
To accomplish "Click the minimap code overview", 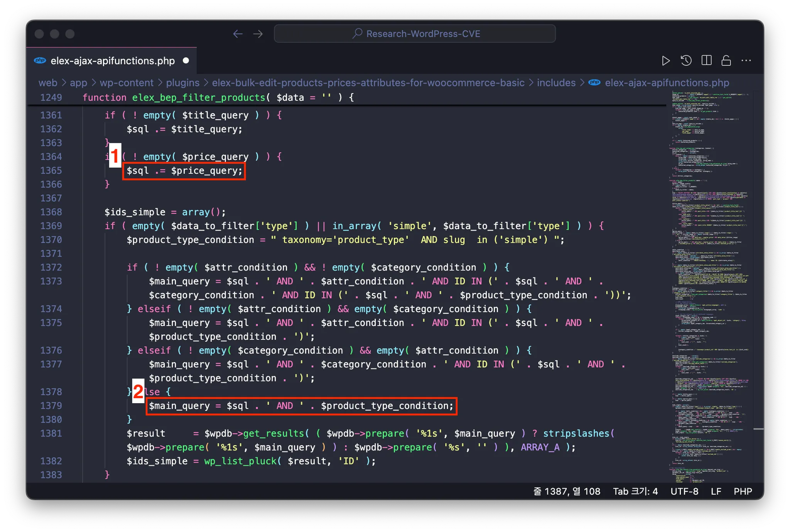I will click(x=710, y=270).
